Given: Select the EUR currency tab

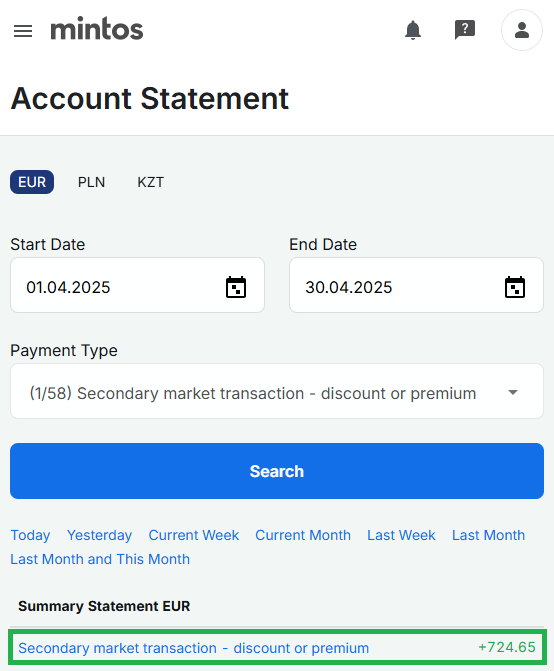Looking at the screenshot, I should point(32,182).
